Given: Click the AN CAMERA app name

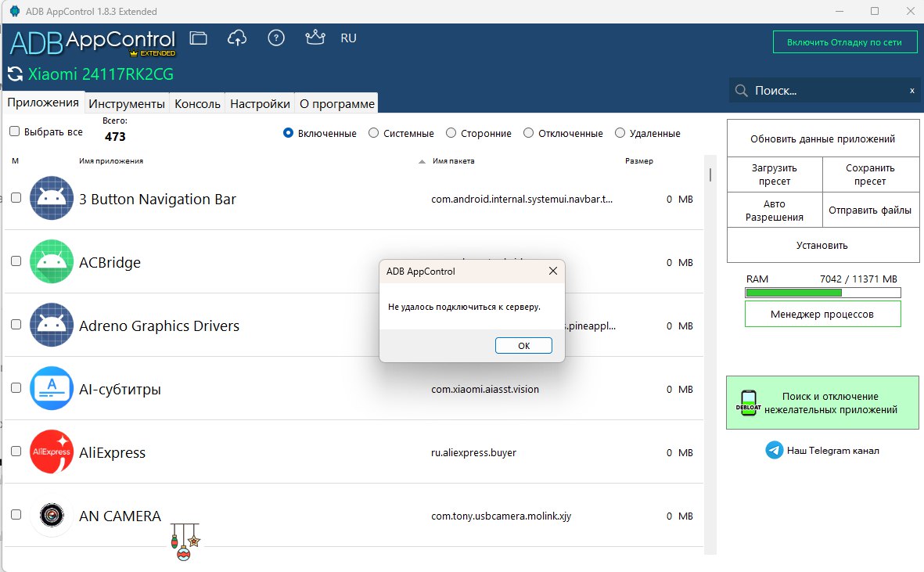Looking at the screenshot, I should 120,516.
